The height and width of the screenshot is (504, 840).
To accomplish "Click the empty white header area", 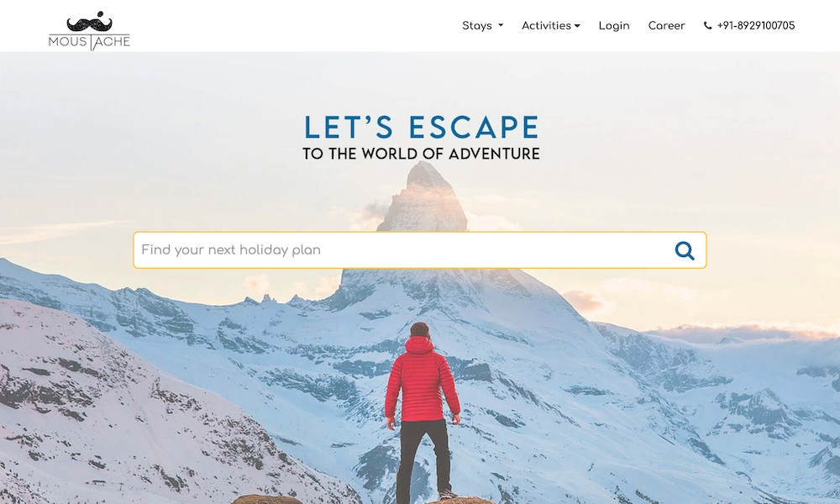I will point(295,26).
